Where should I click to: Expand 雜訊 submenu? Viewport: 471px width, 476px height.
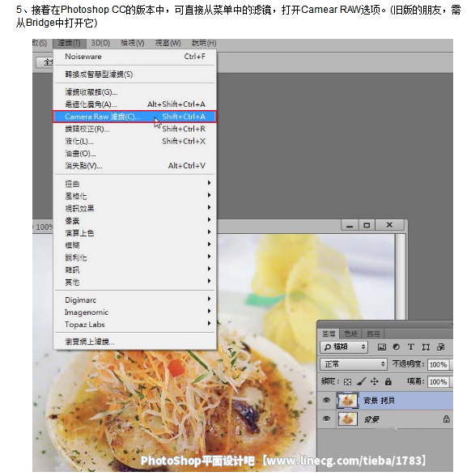click(134, 270)
